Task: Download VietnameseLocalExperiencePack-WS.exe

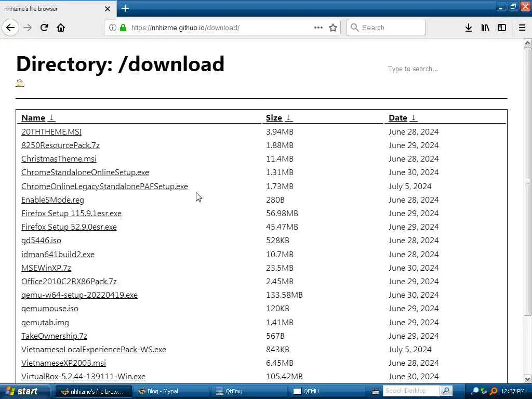Action: tap(94, 350)
